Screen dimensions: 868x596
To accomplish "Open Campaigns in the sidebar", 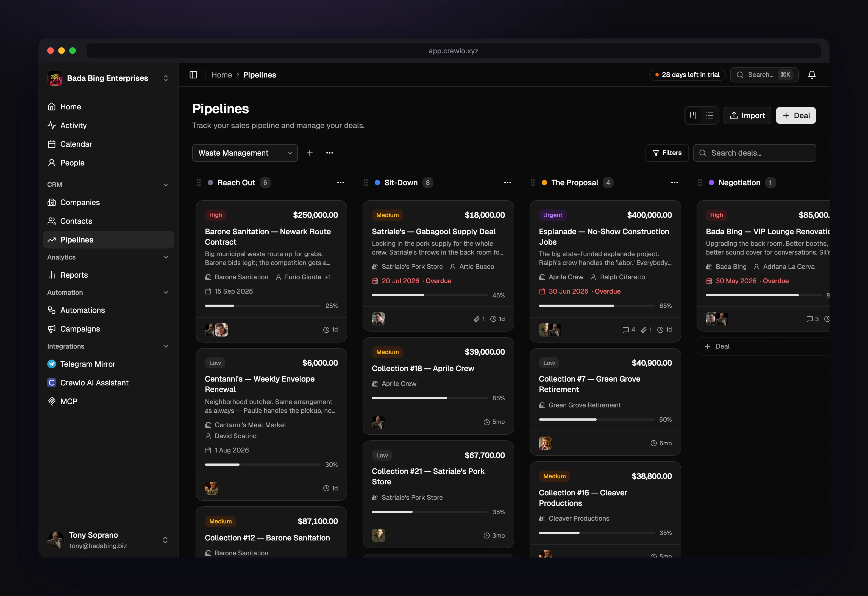I will 108,329.
